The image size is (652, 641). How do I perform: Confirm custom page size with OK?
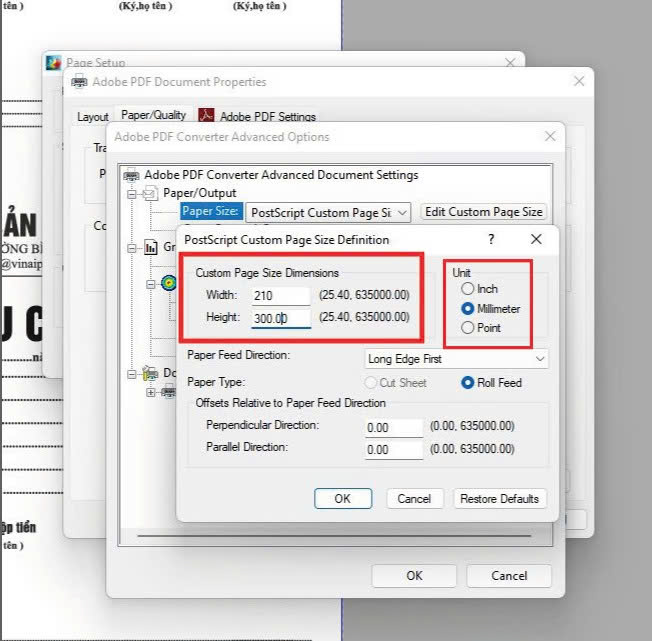pyautogui.click(x=343, y=498)
